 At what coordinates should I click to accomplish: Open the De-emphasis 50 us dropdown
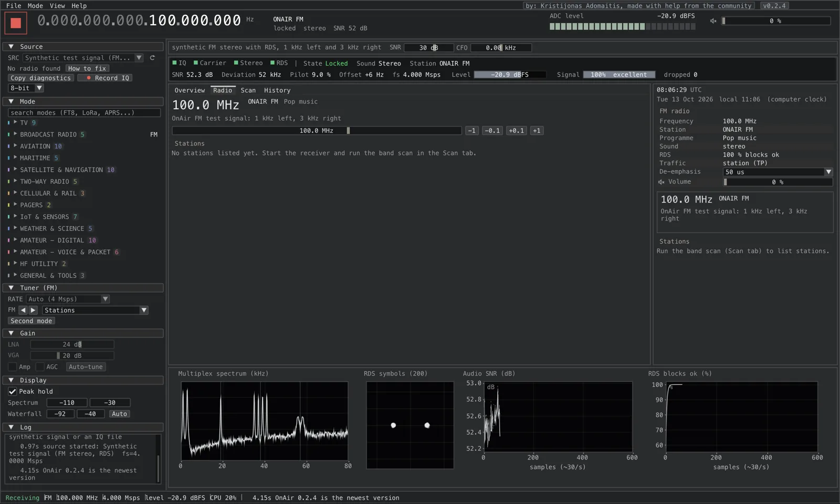pyautogui.click(x=778, y=172)
